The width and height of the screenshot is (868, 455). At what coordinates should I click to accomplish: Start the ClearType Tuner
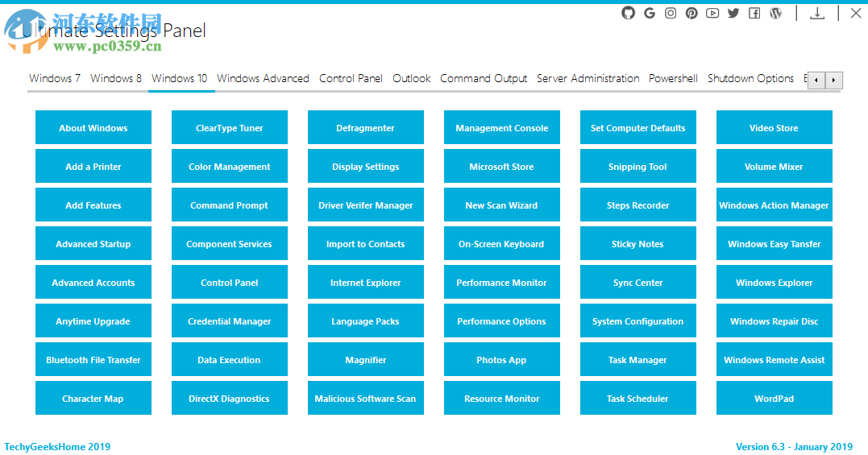point(229,127)
